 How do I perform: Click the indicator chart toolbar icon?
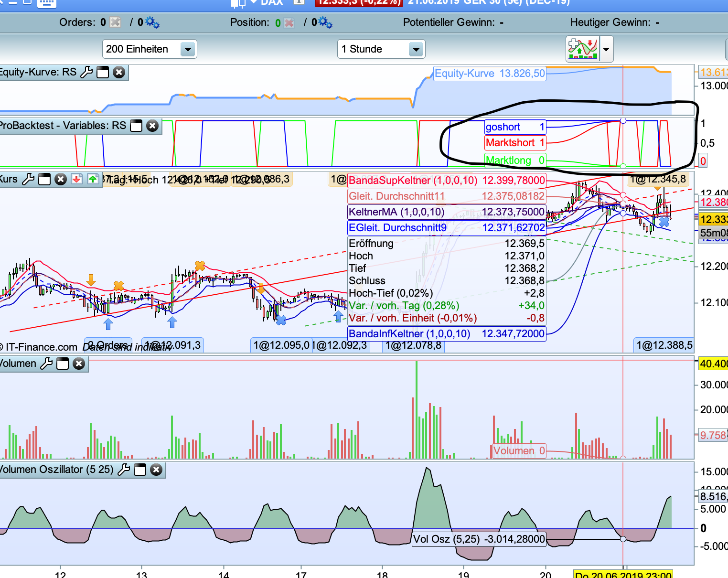[583, 49]
